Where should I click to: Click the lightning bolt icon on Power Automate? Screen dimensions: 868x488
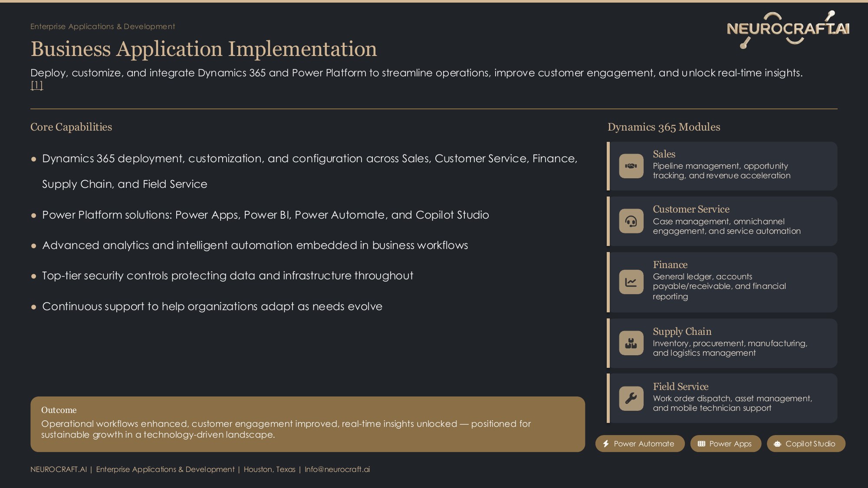[x=606, y=444]
